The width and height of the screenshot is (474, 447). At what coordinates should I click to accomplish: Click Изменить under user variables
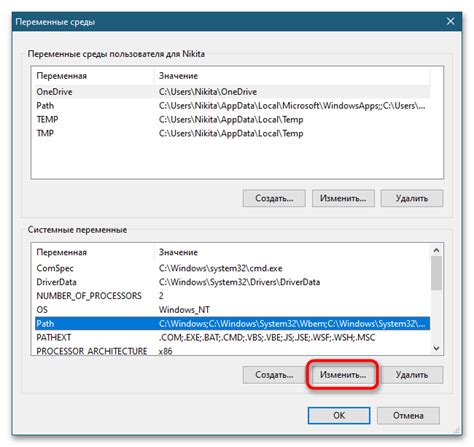pos(343,198)
